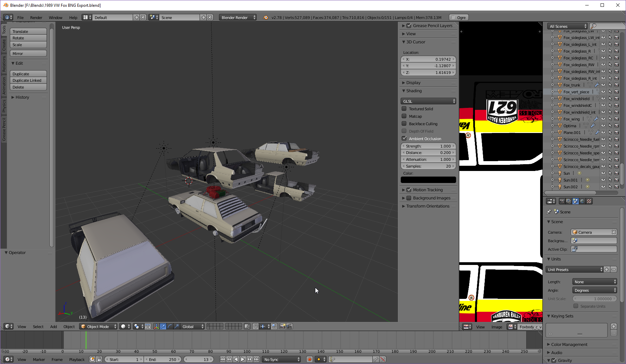Hide Fox_wing using its eye icon

(x=603, y=119)
